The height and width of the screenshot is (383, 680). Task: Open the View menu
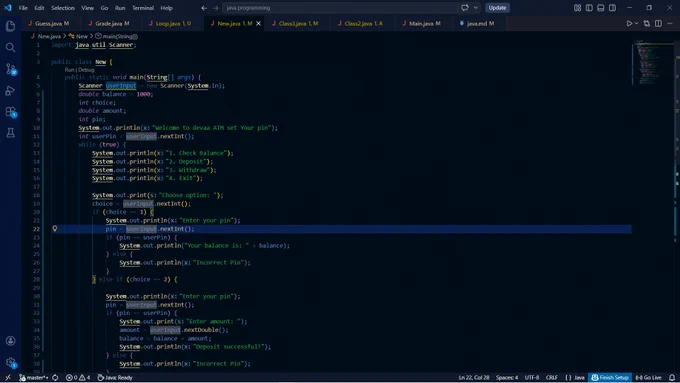pyautogui.click(x=87, y=8)
